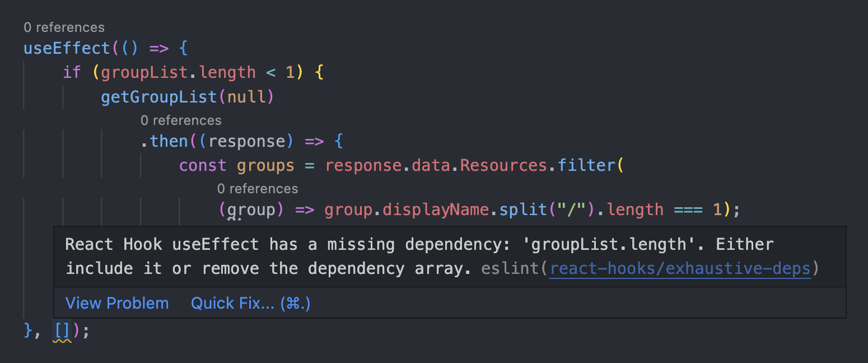This screenshot has width=868, height=363.
Task: Click displayName in the filter callback
Action: [436, 210]
